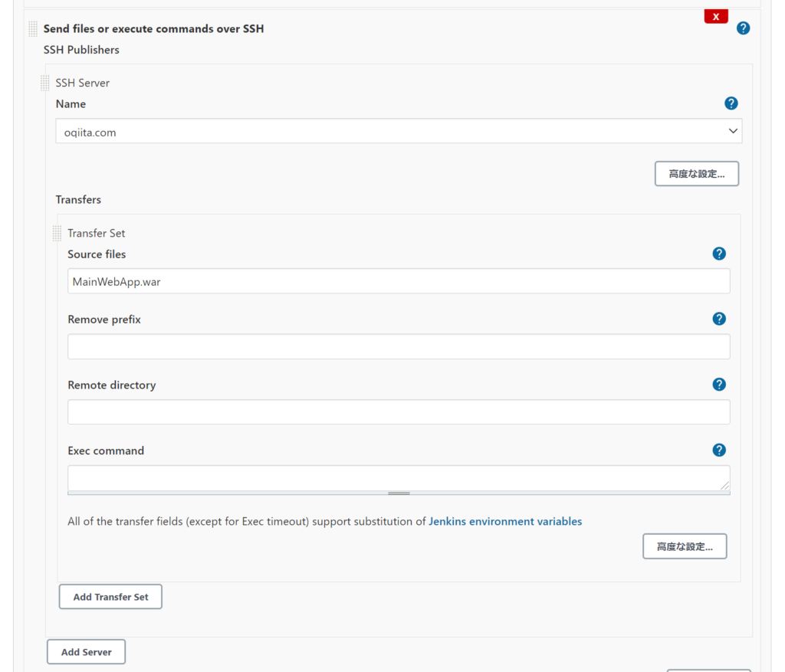Image resolution: width=785 pixels, height=672 pixels.
Task: Click into the Remote directory input
Action: 399,412
